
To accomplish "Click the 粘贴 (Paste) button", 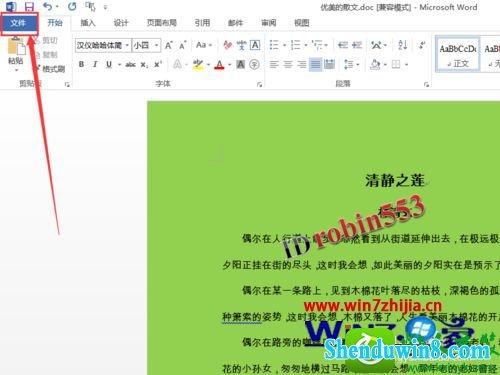I will pyautogui.click(x=16, y=53).
